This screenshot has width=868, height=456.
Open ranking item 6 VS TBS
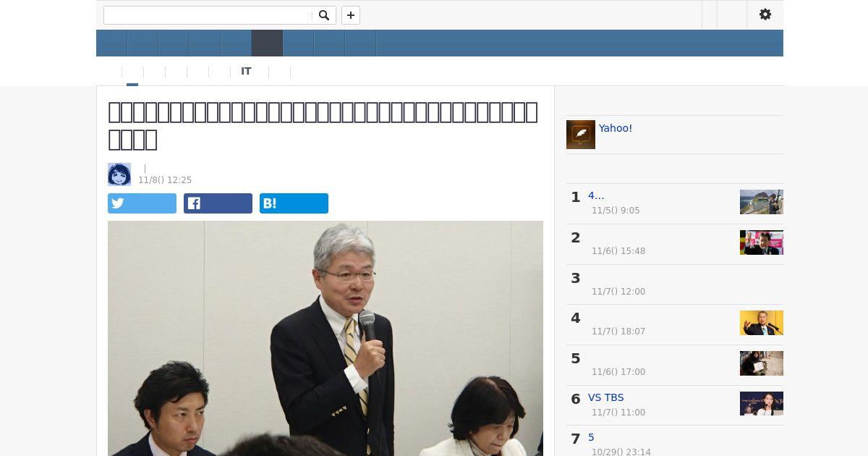605,397
